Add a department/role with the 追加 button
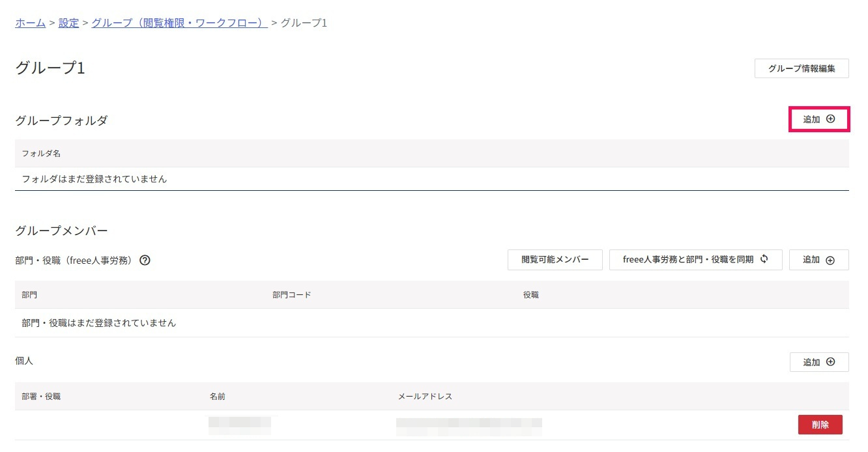This screenshot has height=452, width=868. (819, 259)
